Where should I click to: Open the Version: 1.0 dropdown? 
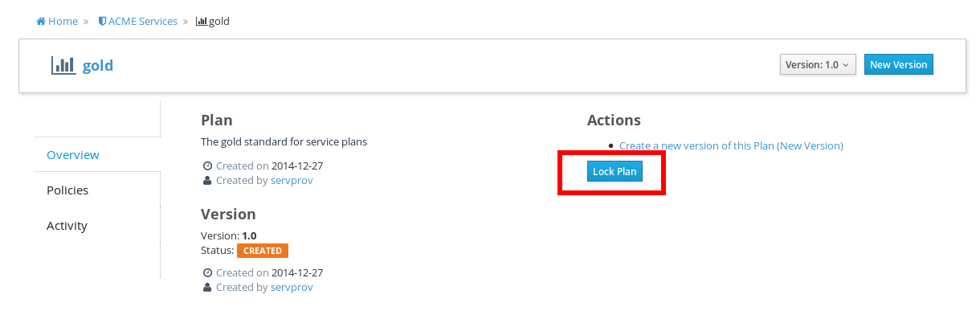coord(818,64)
